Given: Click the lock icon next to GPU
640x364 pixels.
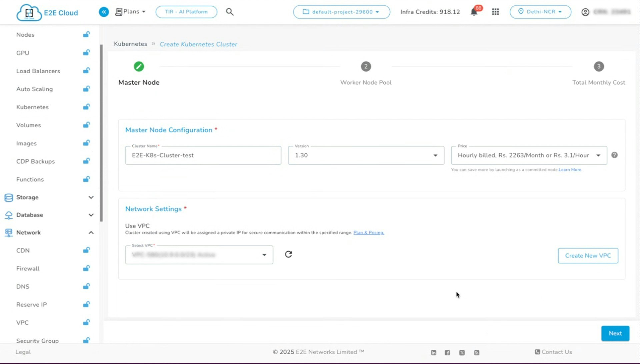Looking at the screenshot, I should (x=86, y=52).
